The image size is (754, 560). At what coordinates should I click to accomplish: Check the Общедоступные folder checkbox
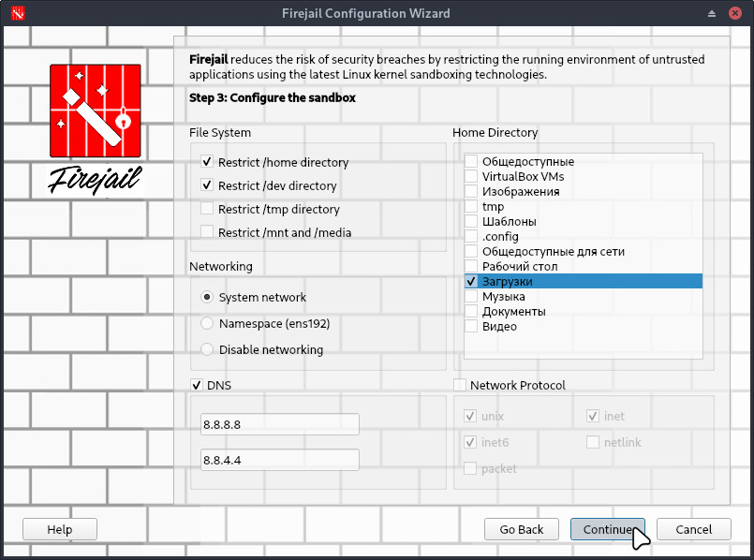click(x=471, y=161)
